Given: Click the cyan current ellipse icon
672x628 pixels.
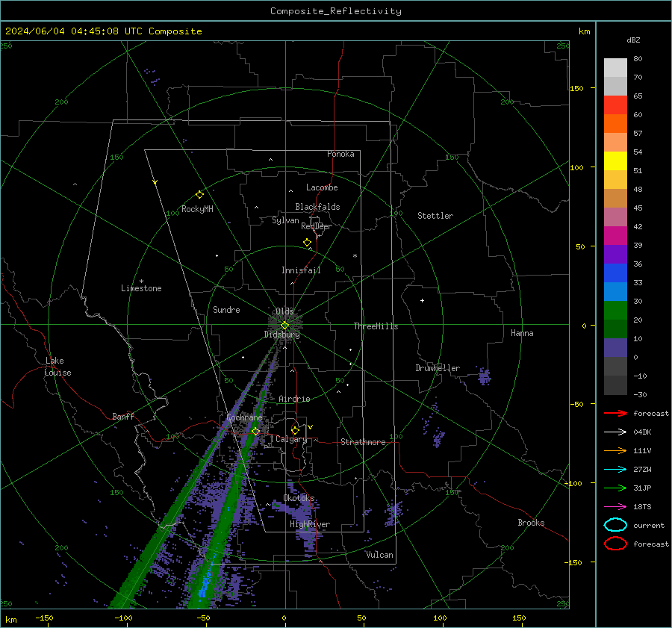Looking at the screenshot, I should coord(615,525).
